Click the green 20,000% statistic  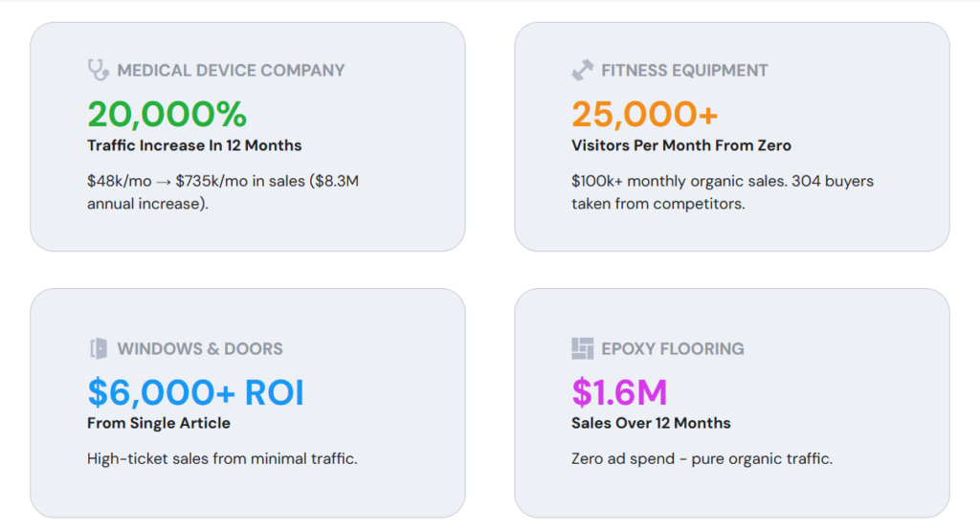click(x=167, y=114)
